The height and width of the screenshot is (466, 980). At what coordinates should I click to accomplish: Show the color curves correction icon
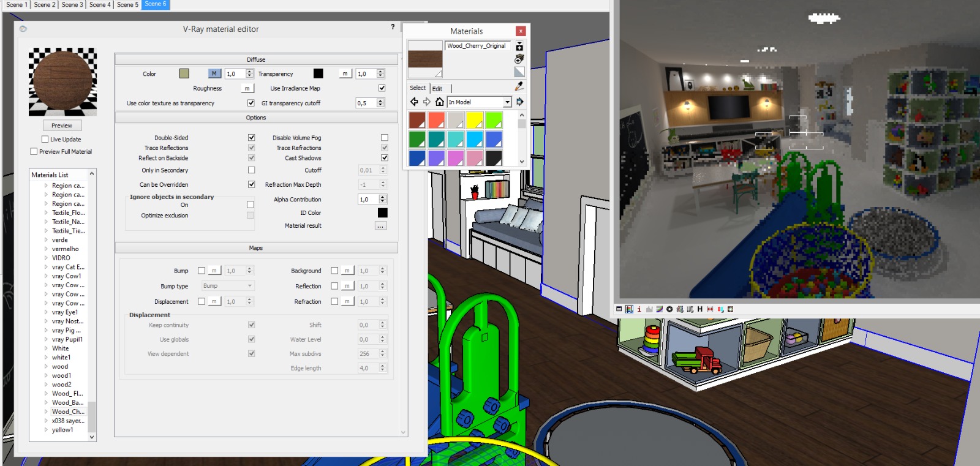pyautogui.click(x=660, y=309)
